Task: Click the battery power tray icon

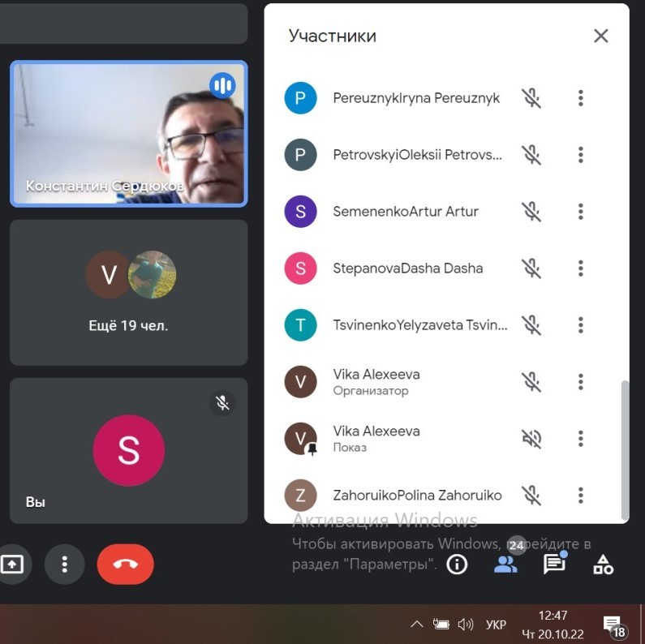Action: pyautogui.click(x=441, y=625)
